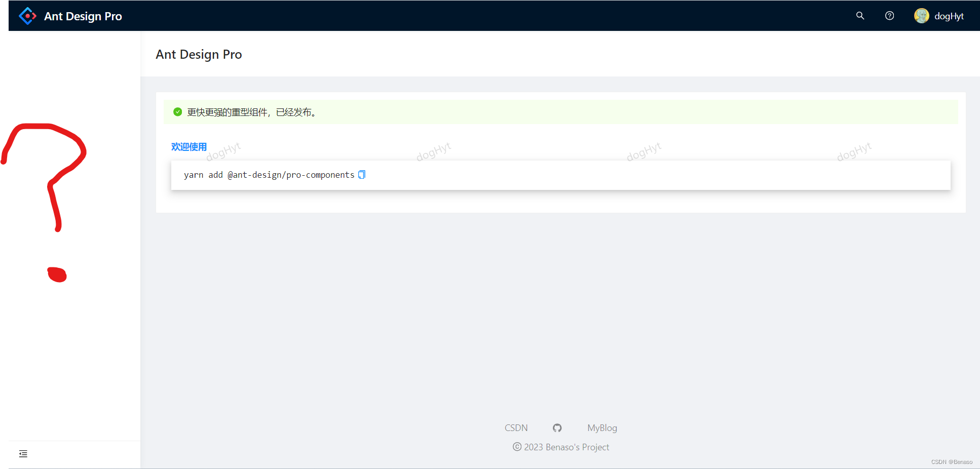
Task: Copy the yarn add command
Action: click(x=362, y=175)
